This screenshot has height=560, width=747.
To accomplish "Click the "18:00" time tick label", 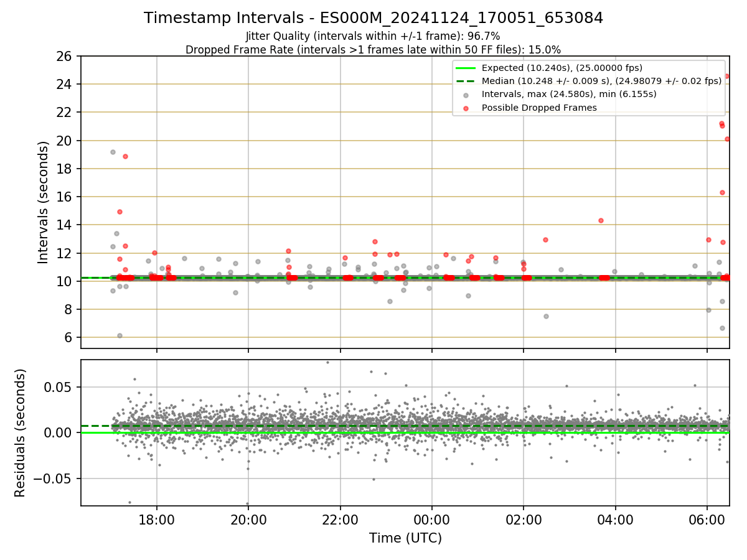I will [156, 519].
